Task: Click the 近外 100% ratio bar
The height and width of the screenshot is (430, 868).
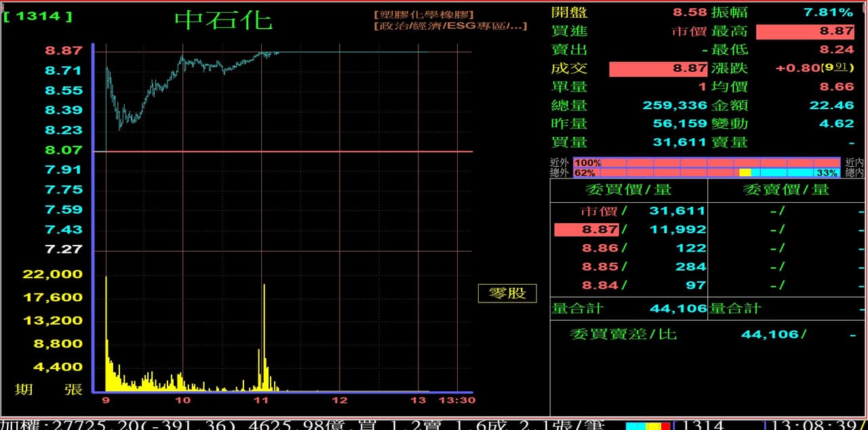Action: pyautogui.click(x=707, y=163)
